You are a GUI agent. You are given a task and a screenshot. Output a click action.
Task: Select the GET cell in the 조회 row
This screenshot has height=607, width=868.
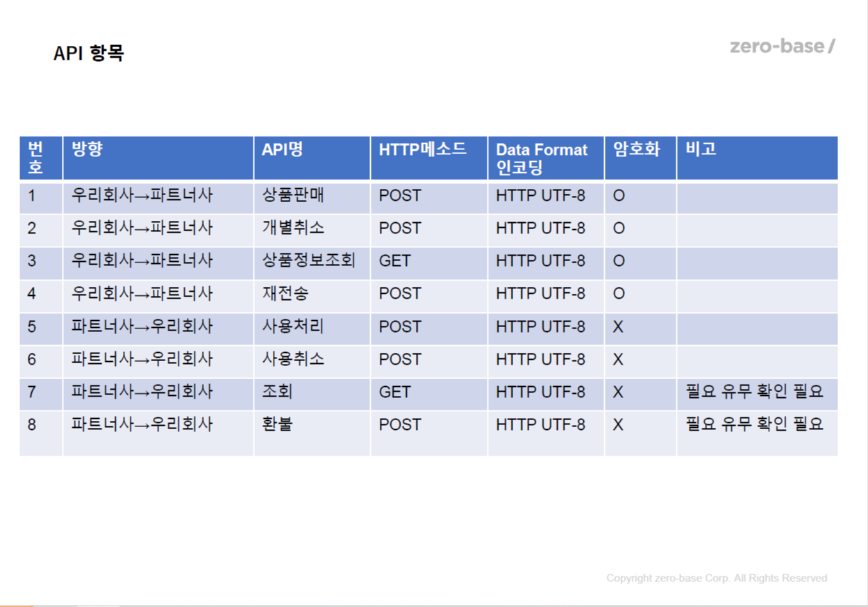[429, 393]
